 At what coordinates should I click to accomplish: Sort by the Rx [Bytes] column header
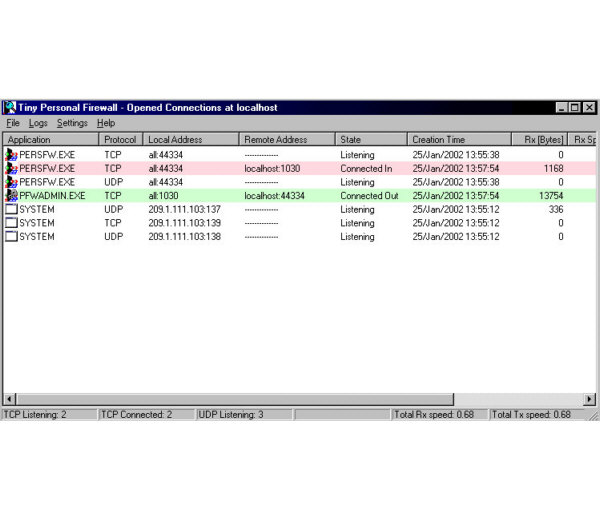(540, 139)
